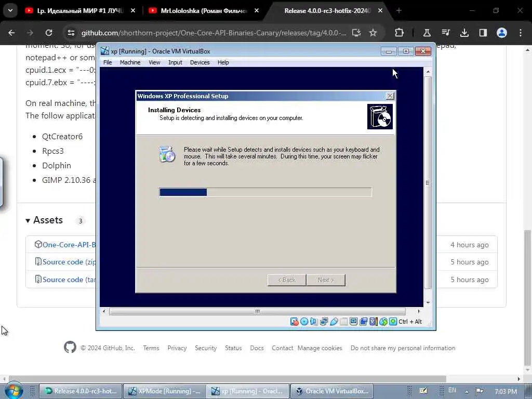Image resolution: width=532 pixels, height=399 pixels.
Task: Click the Chrome forward arrow
Action: (x=30, y=33)
